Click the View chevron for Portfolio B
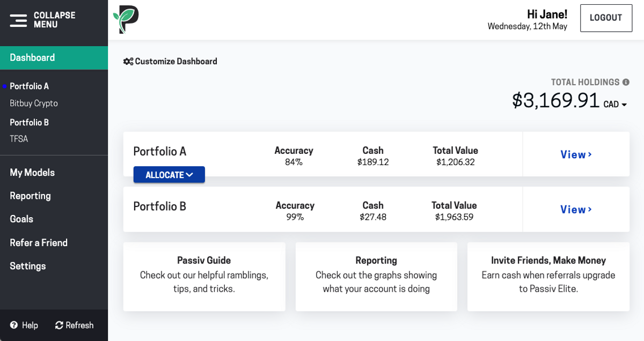The height and width of the screenshot is (341, 644). [x=589, y=210]
